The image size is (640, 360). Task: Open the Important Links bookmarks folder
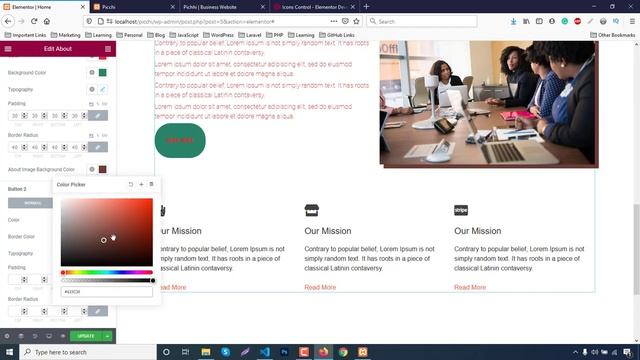25,35
